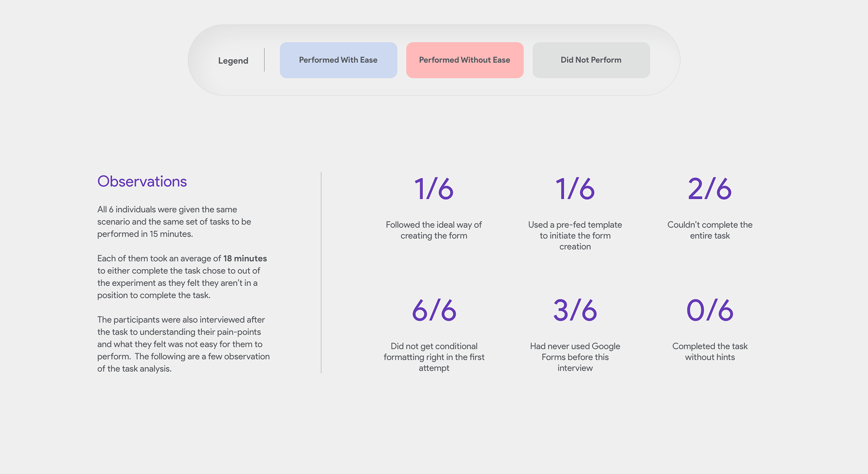The height and width of the screenshot is (474, 868).
Task: Click the 'Did not get conditional formatting' caption
Action: coord(434,357)
